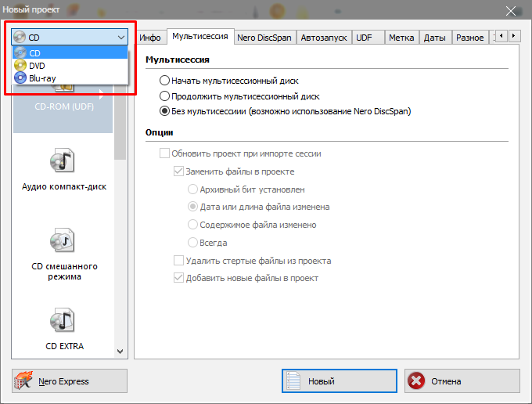
Task: Toggle Обновить проект при импорте сессии checkbox
Action: [x=240, y=153]
